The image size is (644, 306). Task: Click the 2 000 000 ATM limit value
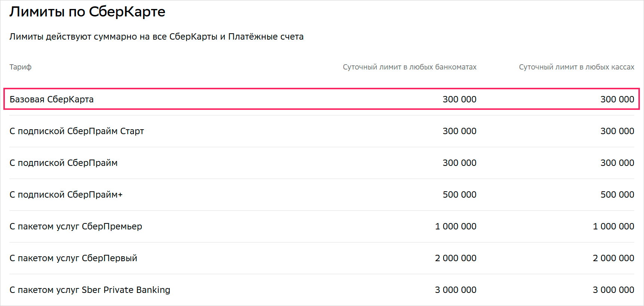coord(456,258)
